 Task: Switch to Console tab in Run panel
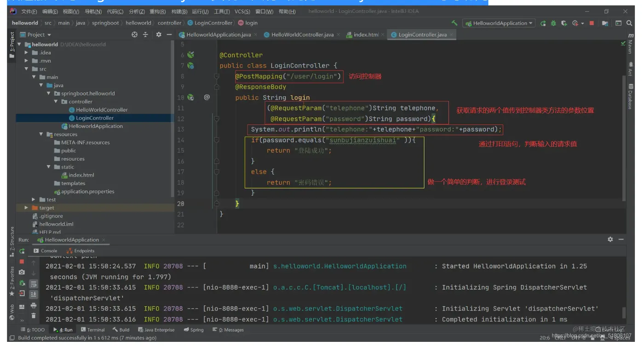46,251
